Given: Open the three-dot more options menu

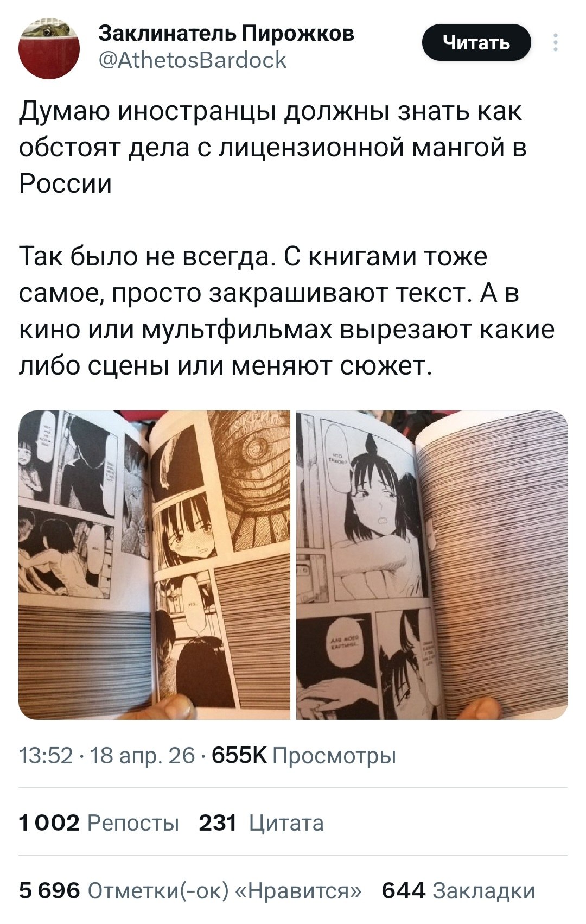Looking at the screenshot, I should click(x=555, y=42).
